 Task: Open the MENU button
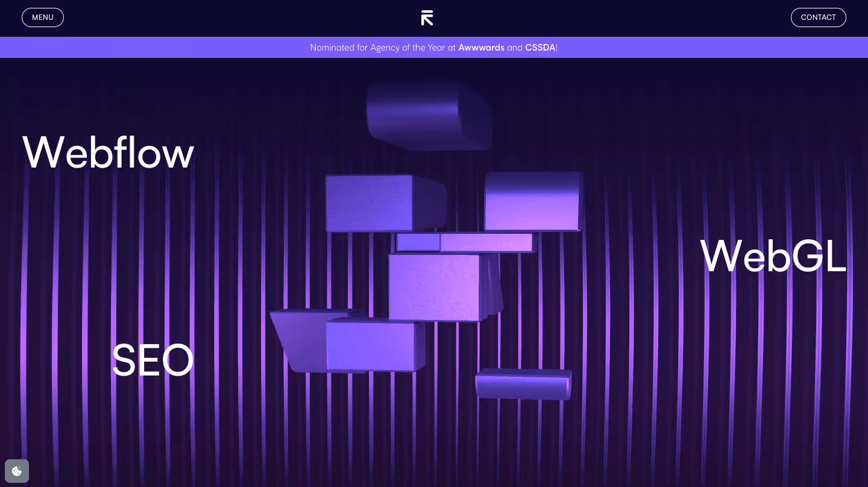tap(43, 17)
